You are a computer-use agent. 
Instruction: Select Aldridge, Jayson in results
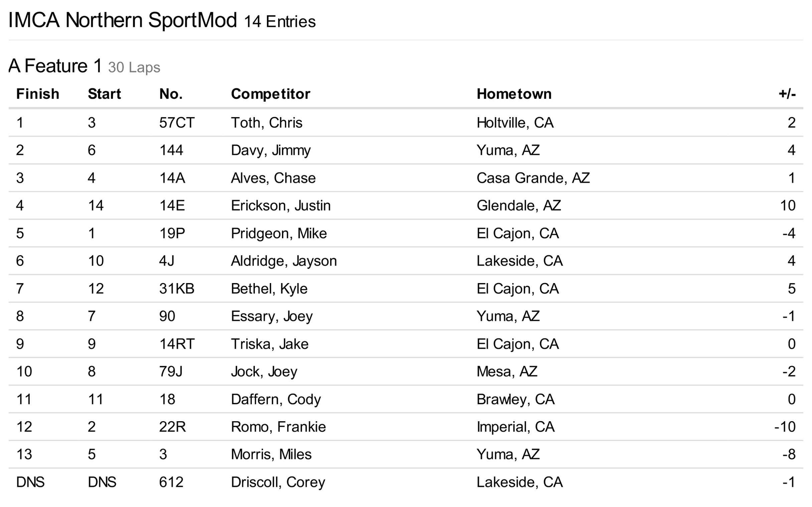(284, 261)
